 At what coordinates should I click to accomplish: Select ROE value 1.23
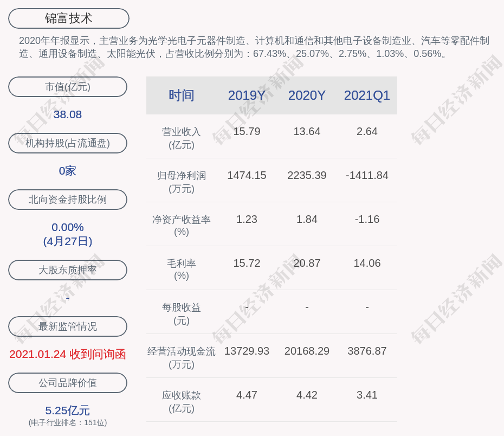tap(247, 219)
